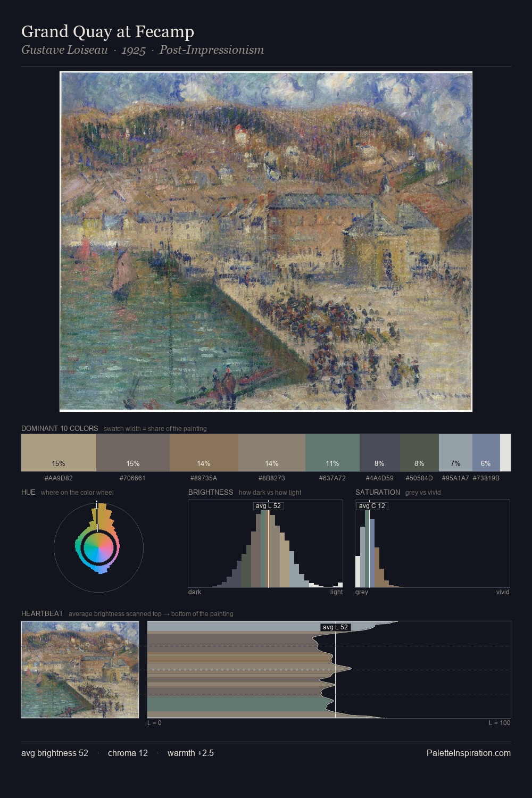Image resolution: width=532 pixels, height=798 pixels.
Task: Click the brightness histogram chart
Action: tap(265, 544)
